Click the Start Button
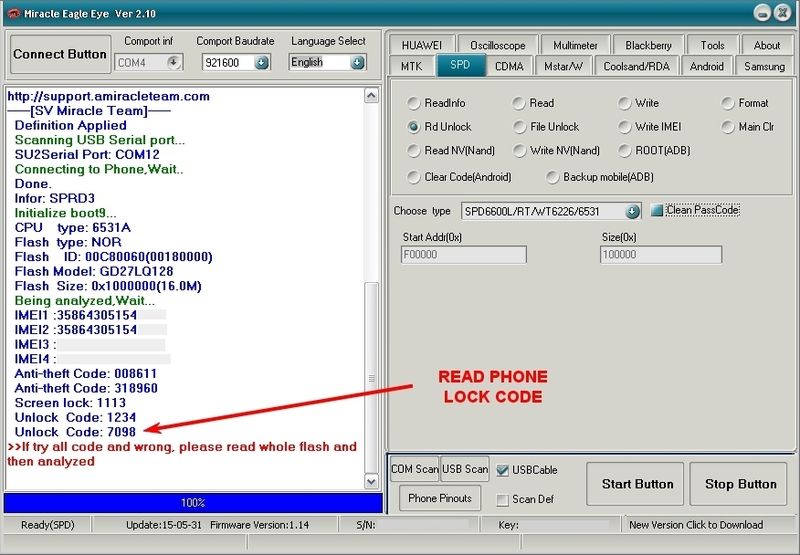This screenshot has width=800, height=555. coord(637,484)
